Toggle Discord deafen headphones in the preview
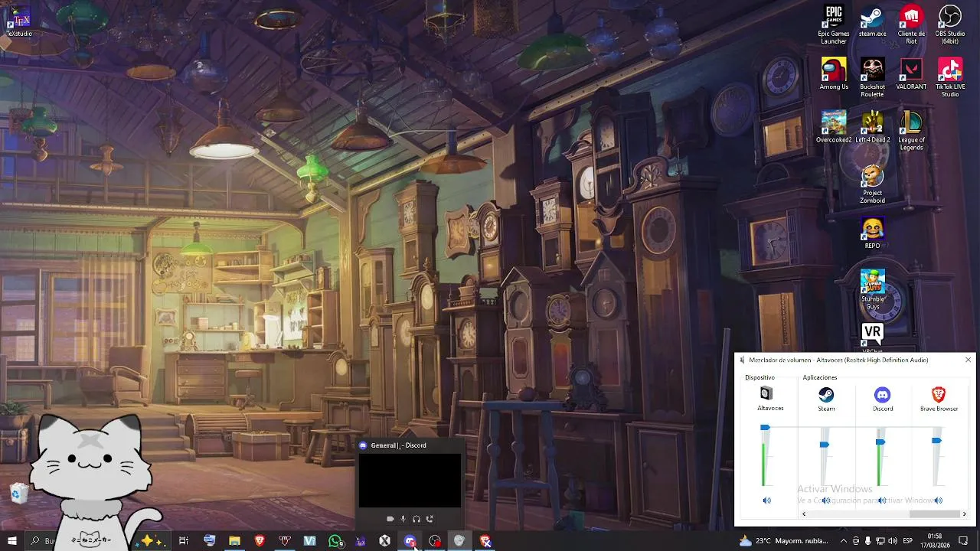 point(416,519)
